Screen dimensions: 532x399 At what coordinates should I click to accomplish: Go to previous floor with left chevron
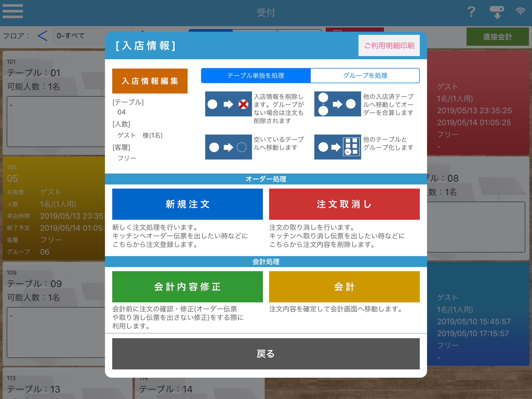pyautogui.click(x=43, y=36)
